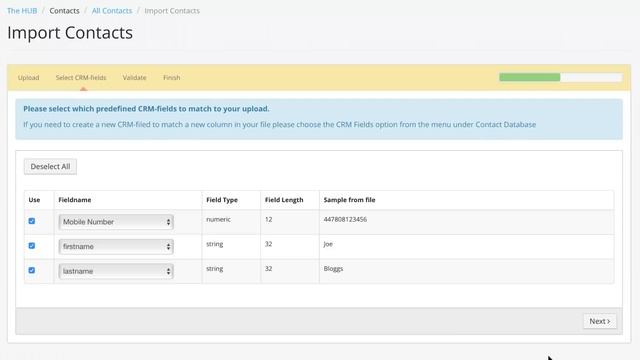Screen dimensions: 640x360
Task: Select the sample value Bloggs
Action: tap(333, 269)
